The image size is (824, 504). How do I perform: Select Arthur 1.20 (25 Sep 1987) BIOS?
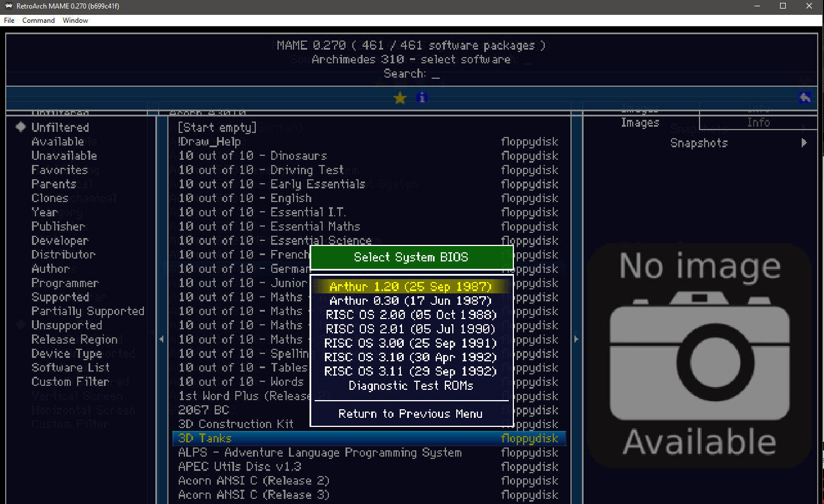tap(411, 287)
